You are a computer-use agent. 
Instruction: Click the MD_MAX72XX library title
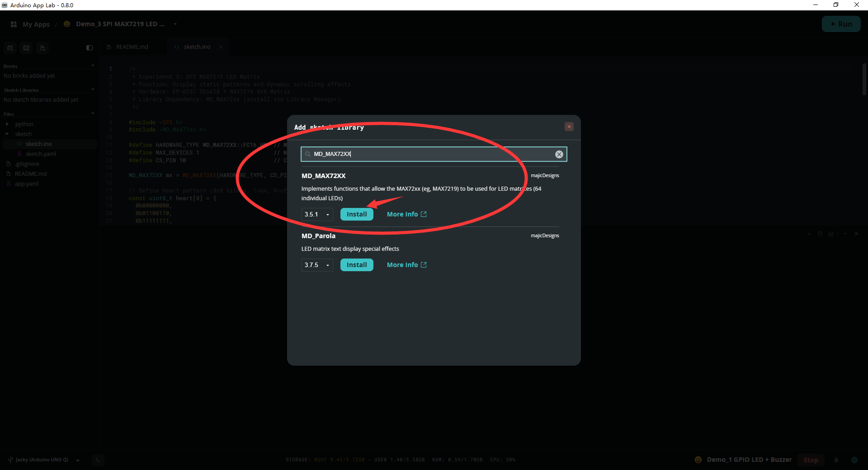pyautogui.click(x=323, y=176)
